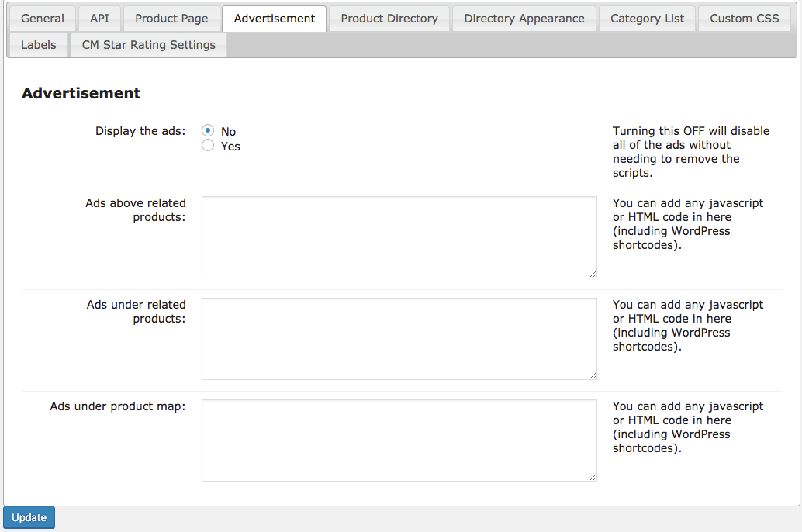Click the 'Ads above related products' text area
This screenshot has width=802, height=532.
coord(399,237)
